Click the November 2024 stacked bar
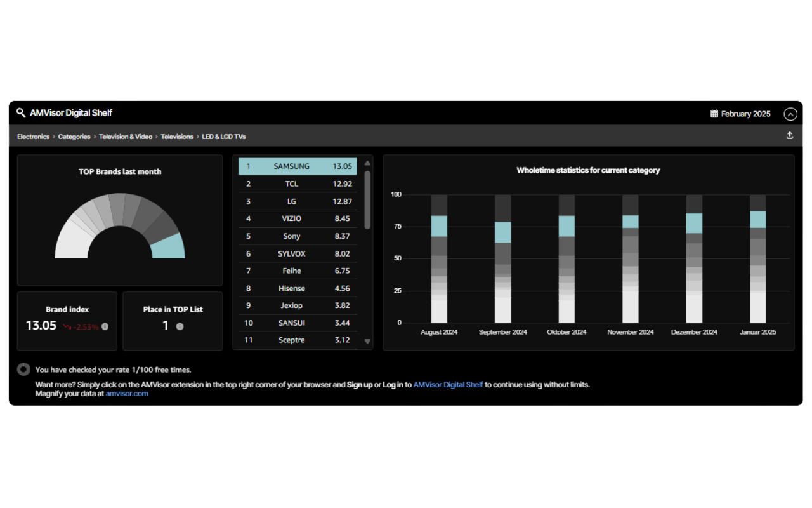The height and width of the screenshot is (508, 812). coord(631,259)
